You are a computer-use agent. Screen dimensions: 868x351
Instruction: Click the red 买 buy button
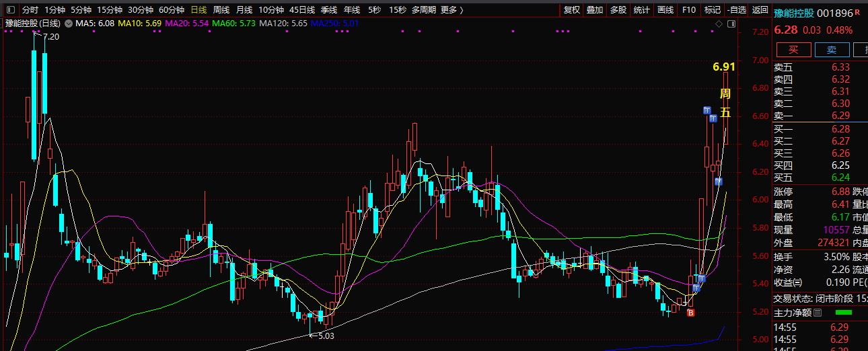point(793,50)
